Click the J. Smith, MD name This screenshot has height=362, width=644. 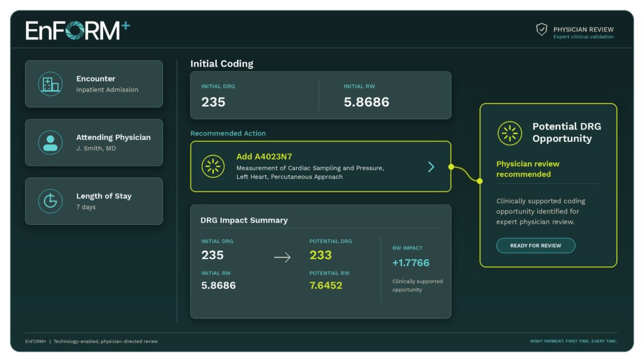[x=96, y=148]
